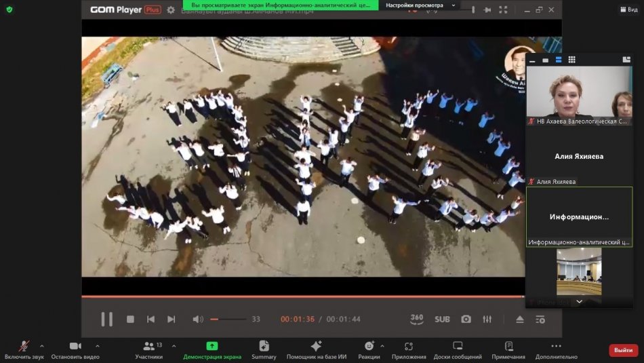Select Информационно-аналитический participant tile
The width and height of the screenshot is (644, 363).
click(579, 216)
